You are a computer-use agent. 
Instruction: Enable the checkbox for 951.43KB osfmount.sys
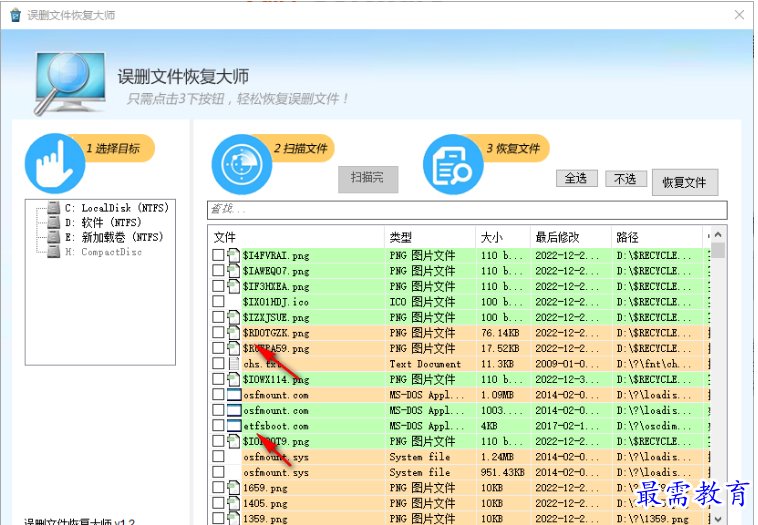219,472
